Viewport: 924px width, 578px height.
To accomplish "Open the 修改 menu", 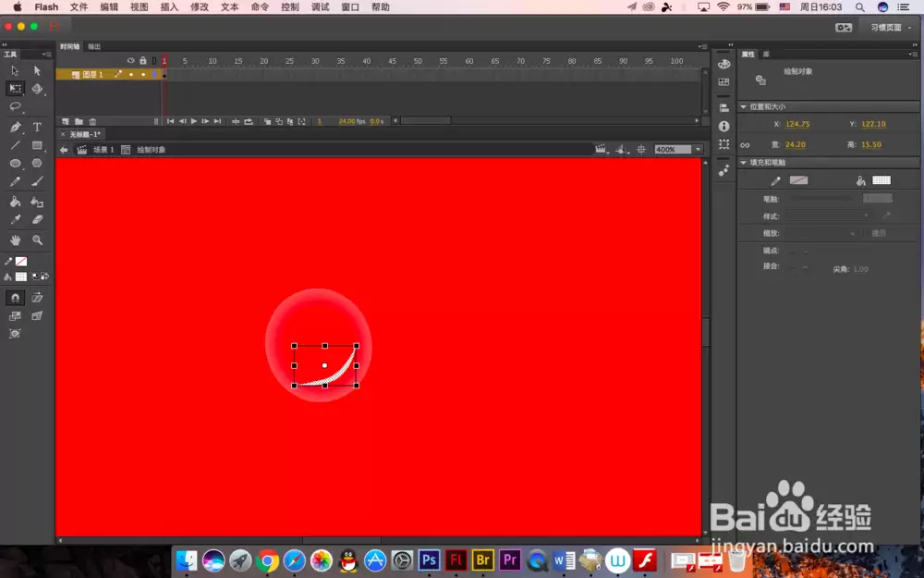I will point(200,7).
